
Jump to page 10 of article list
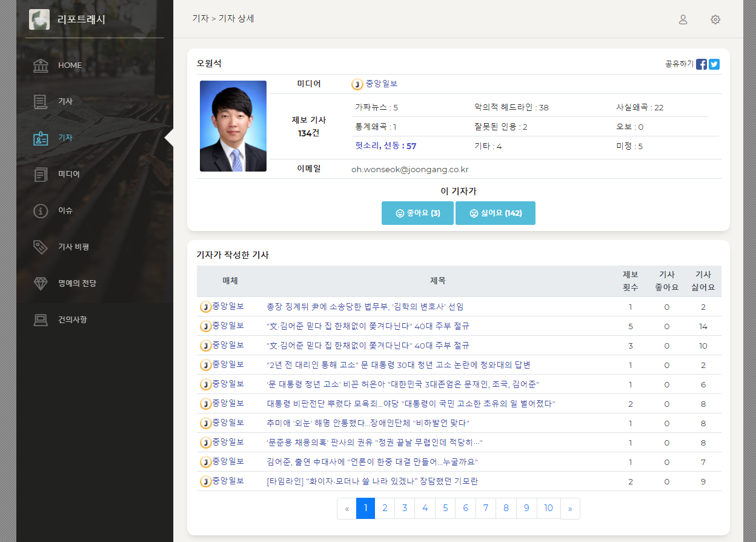tap(548, 508)
